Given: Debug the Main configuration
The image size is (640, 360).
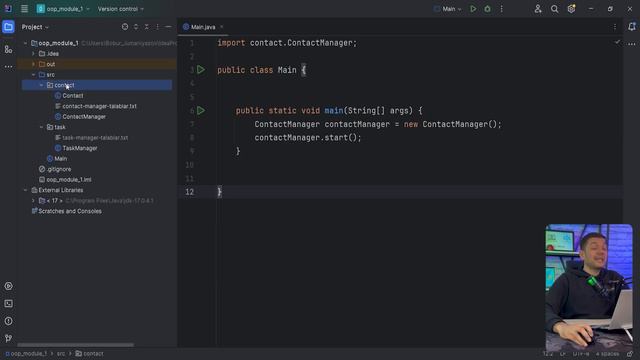Looking at the screenshot, I should [487, 9].
